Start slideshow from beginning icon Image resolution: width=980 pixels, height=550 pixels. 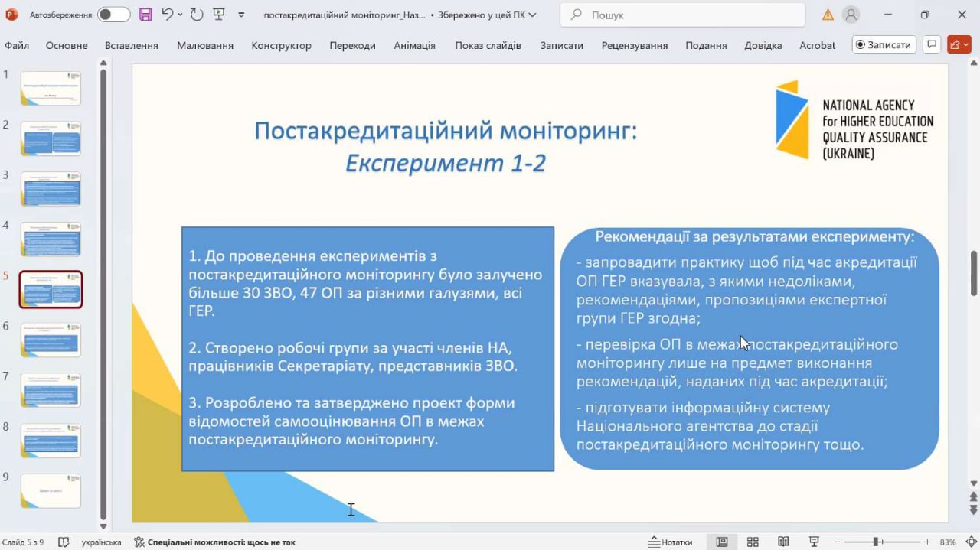[x=219, y=15]
